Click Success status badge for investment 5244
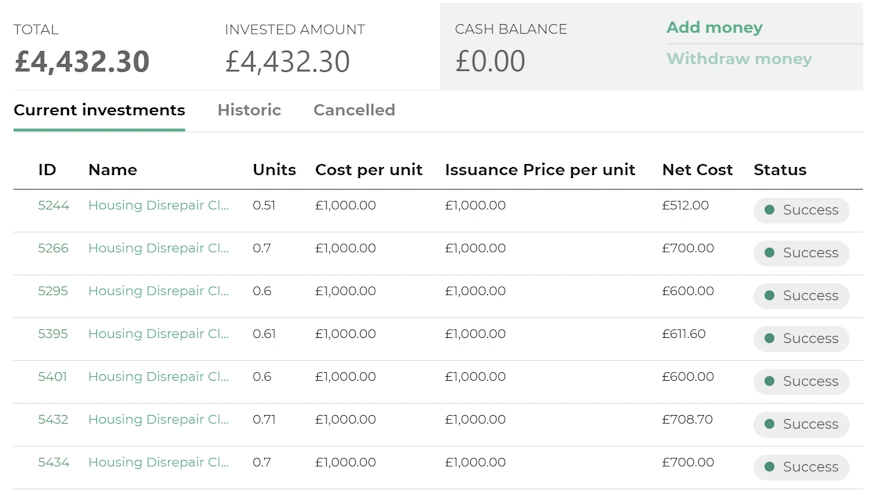This screenshot has height=495, width=875. click(x=801, y=210)
